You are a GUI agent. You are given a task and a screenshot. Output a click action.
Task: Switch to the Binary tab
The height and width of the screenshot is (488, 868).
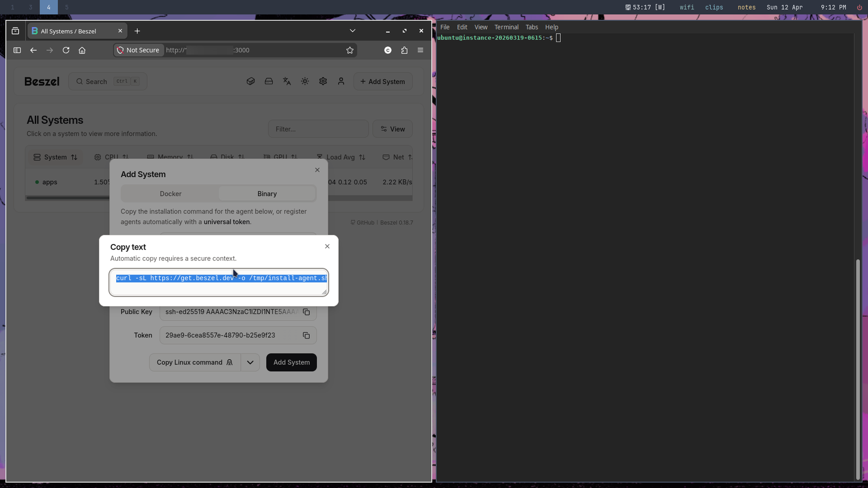coord(267,194)
